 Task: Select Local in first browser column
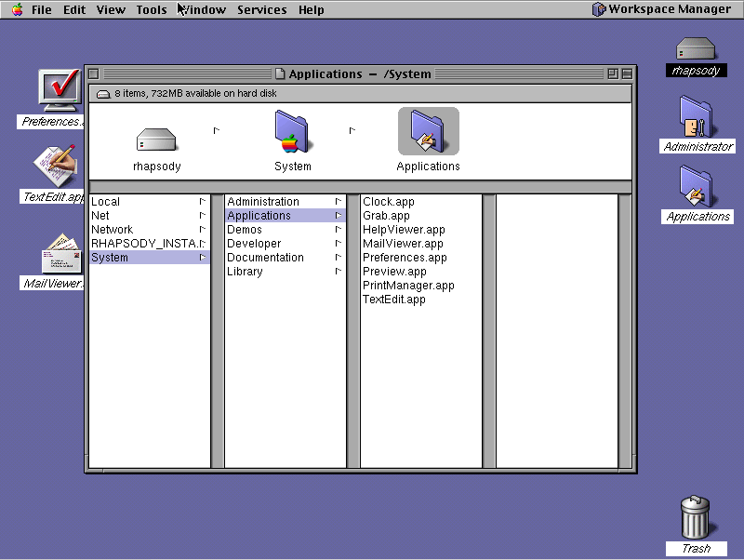point(150,202)
